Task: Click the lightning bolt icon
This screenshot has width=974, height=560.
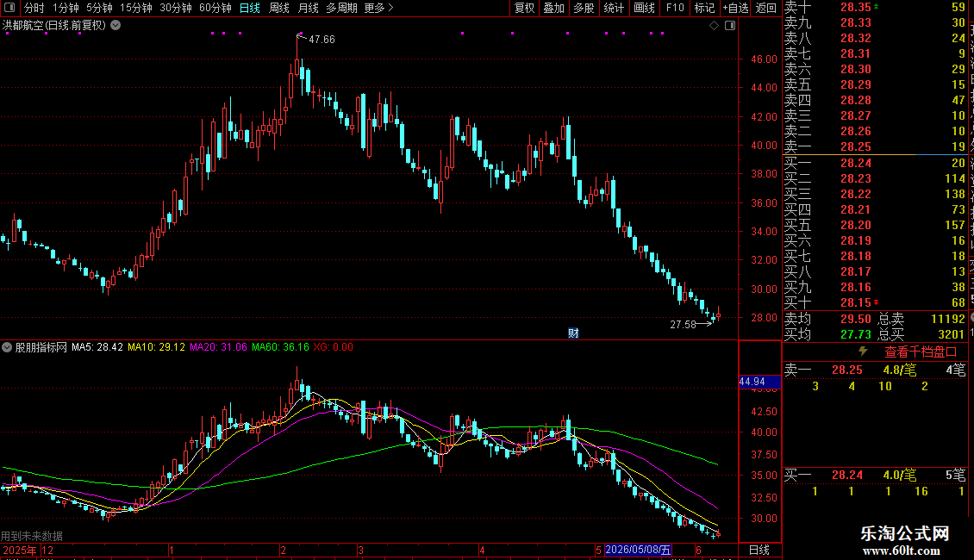Action: pyautogui.click(x=863, y=352)
